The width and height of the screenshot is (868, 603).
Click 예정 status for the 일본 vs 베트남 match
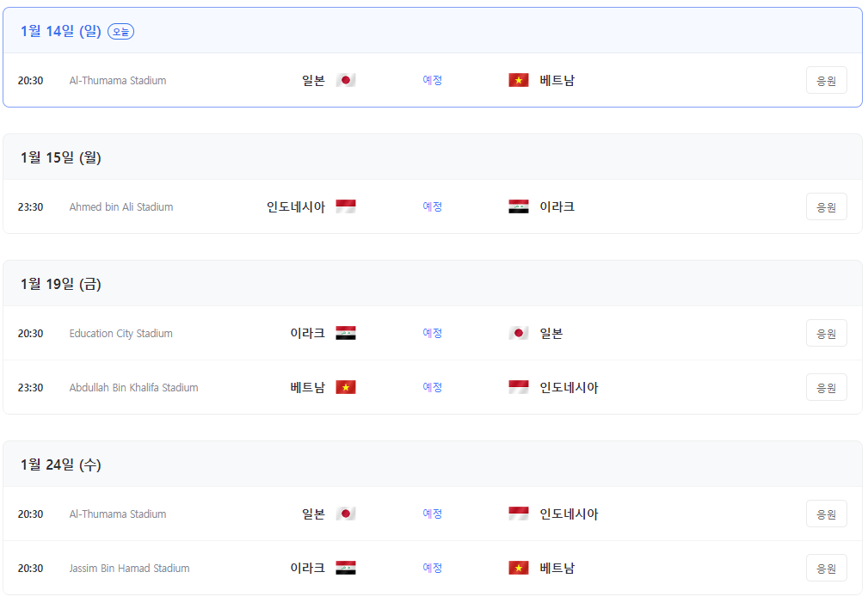[433, 79]
